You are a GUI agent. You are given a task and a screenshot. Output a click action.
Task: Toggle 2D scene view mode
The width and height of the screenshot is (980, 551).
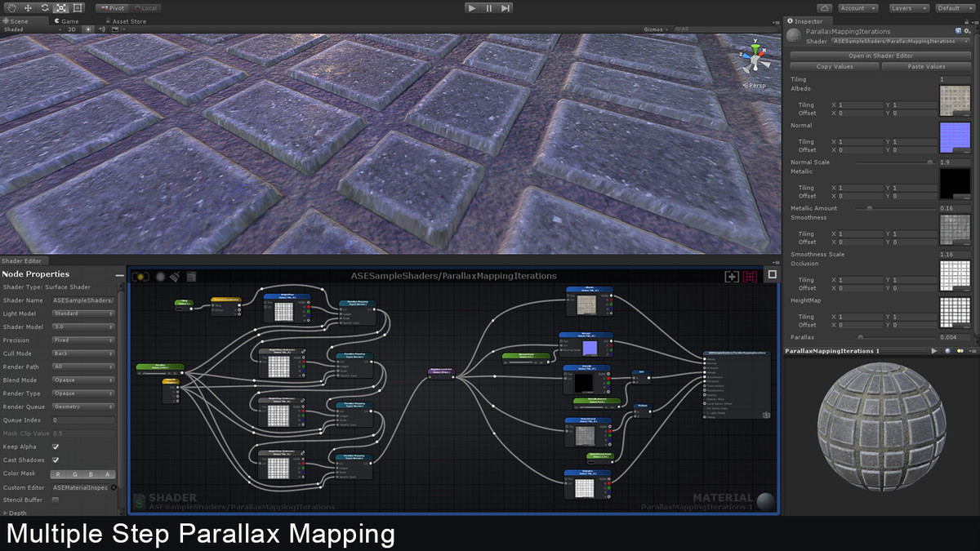tap(72, 29)
